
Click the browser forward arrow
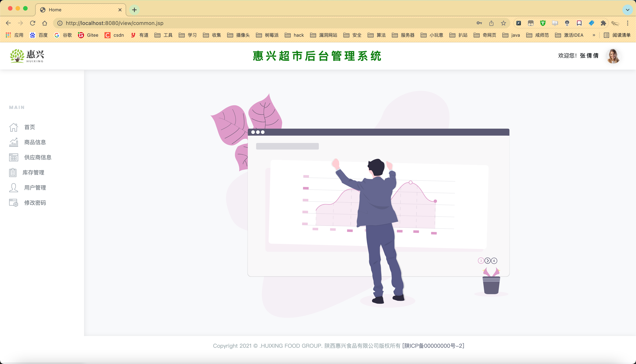click(20, 23)
